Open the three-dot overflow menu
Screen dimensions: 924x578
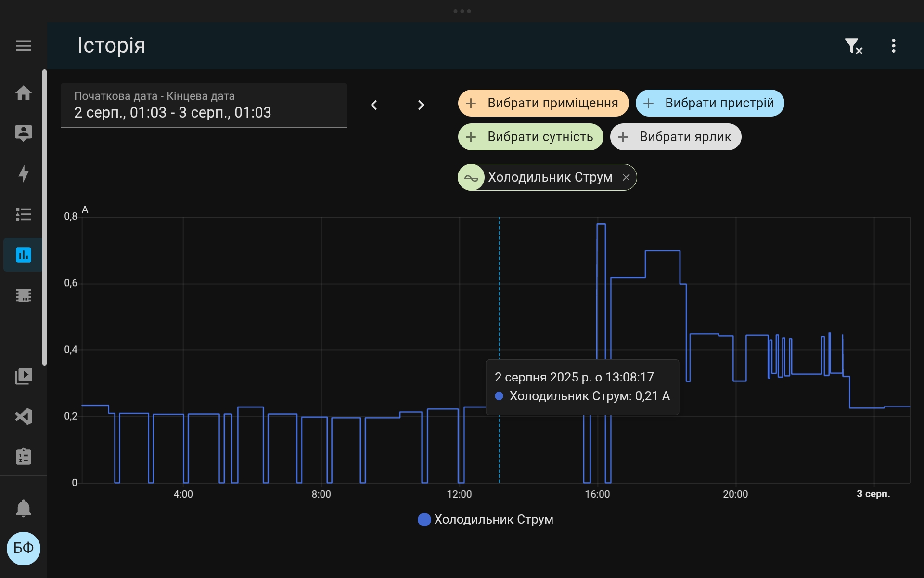coord(893,46)
